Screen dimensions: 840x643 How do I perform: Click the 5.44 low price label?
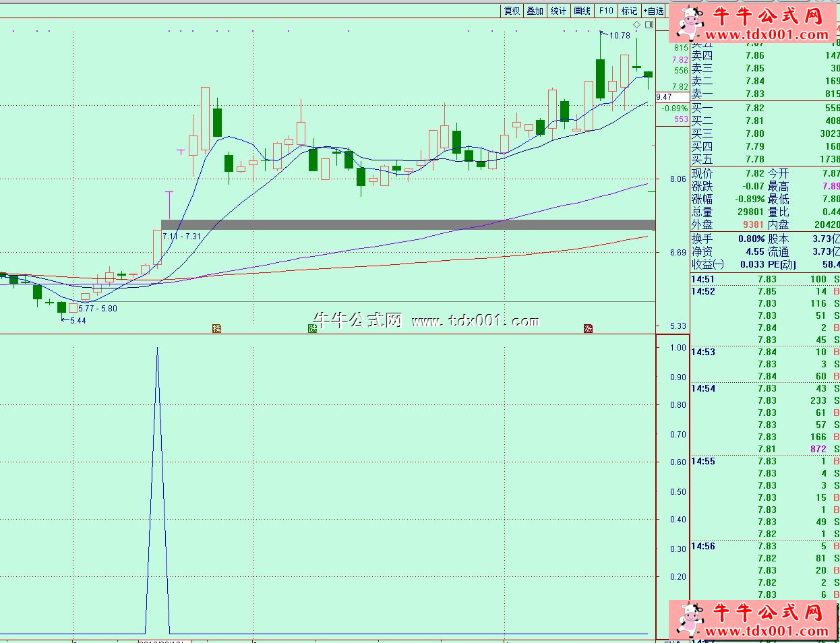(78, 320)
